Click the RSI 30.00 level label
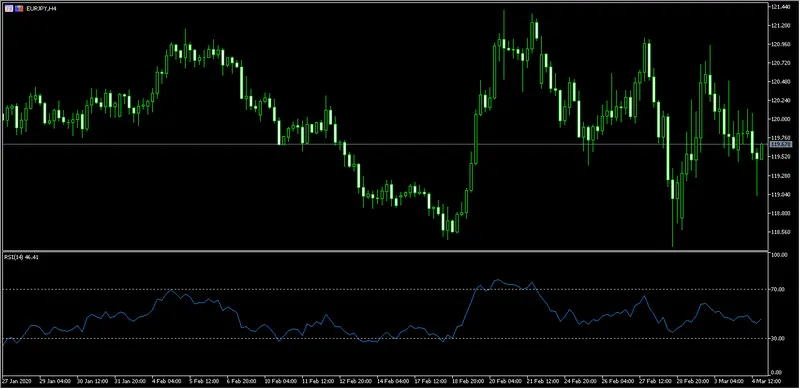 777,338
